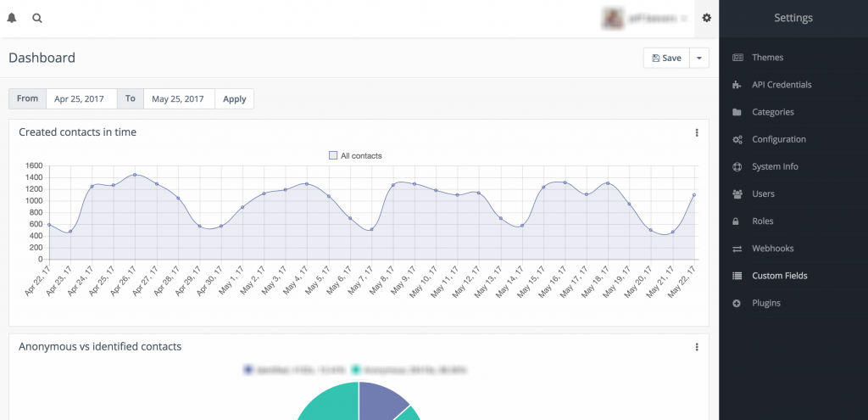Toggle the All contacts legend box

(x=333, y=156)
